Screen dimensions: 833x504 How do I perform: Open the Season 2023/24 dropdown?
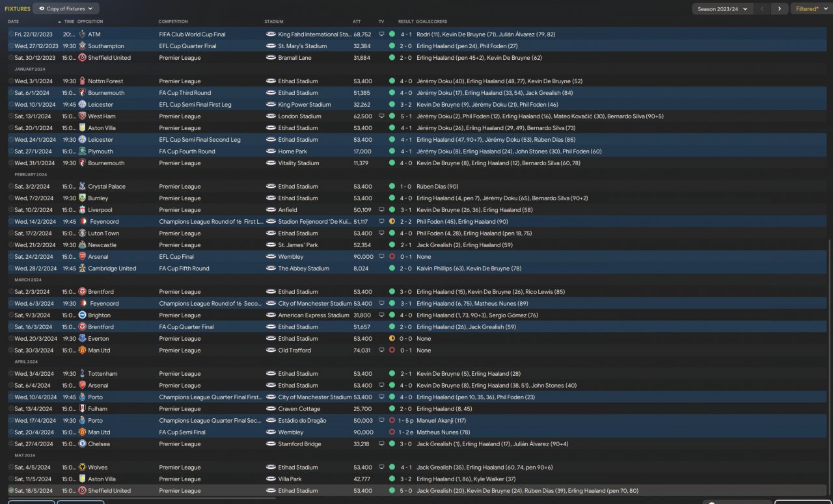click(x=722, y=8)
